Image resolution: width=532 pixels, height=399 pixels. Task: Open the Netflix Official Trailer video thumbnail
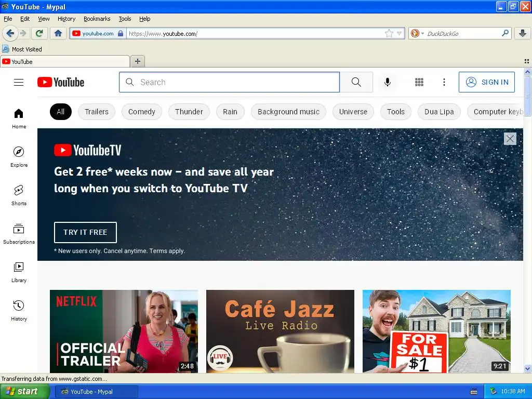(x=124, y=331)
